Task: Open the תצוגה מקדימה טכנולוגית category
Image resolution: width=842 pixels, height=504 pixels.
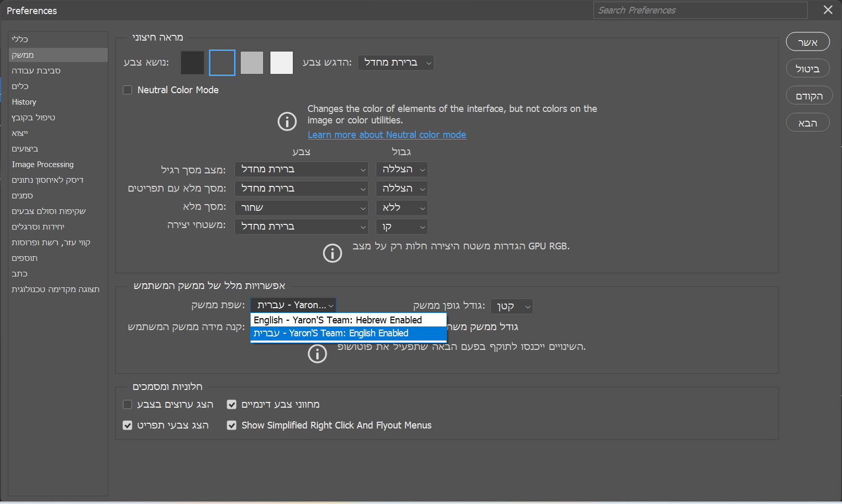Action: pyautogui.click(x=58, y=289)
